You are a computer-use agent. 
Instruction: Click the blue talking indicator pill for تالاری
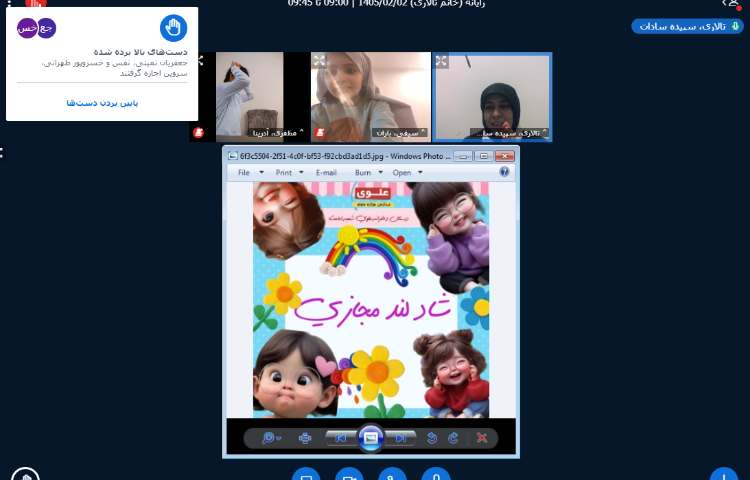coord(687,26)
